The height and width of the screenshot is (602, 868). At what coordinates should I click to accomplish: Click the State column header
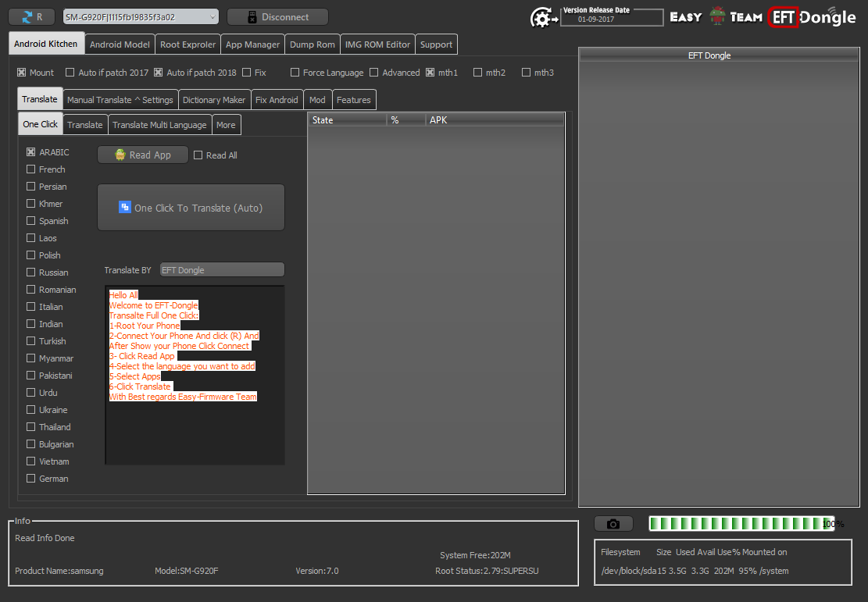click(x=347, y=120)
